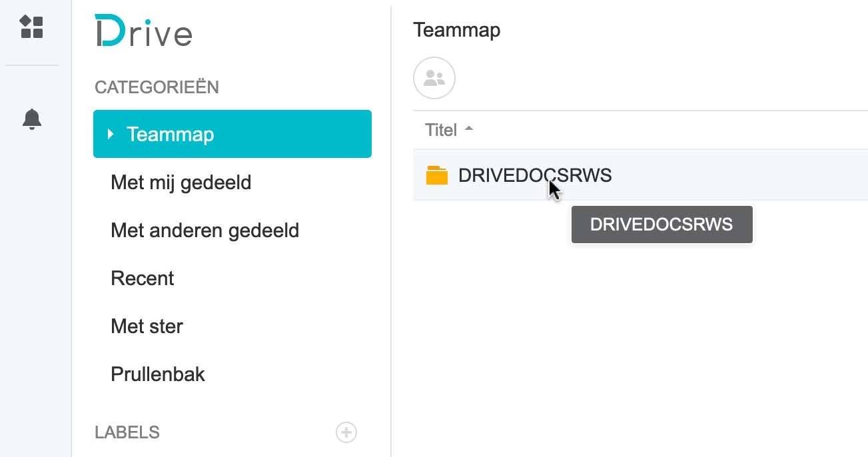Viewport: 868px width, 457px height.
Task: Click the Drive logo
Action: (x=143, y=31)
